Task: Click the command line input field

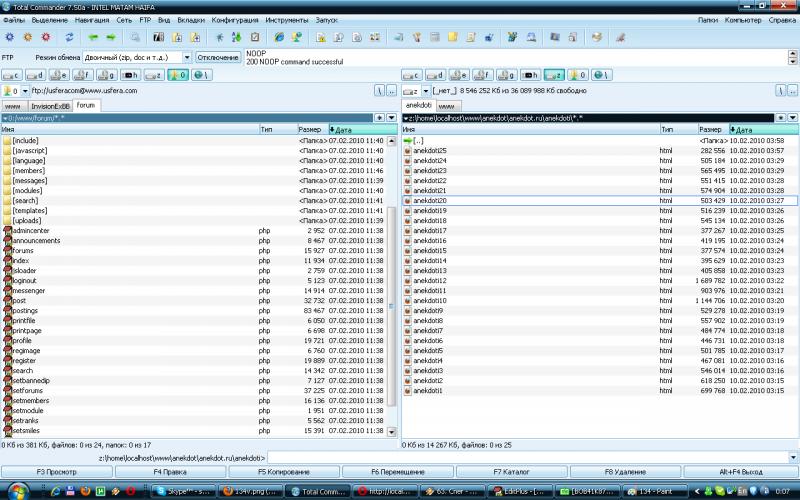Action: tap(528, 458)
